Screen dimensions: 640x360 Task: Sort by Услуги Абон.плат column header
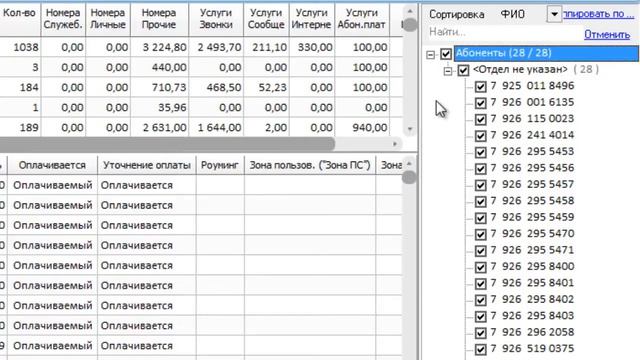coord(362,19)
